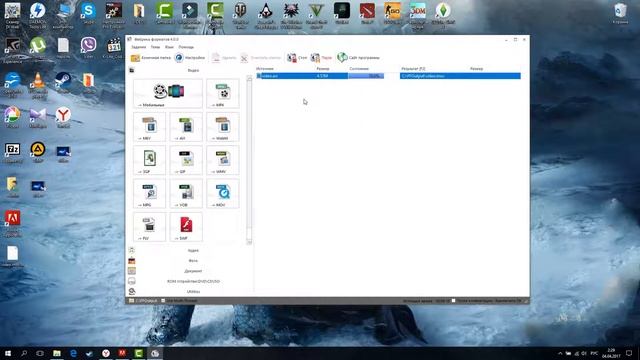Click the Yandex Browser desktop icon

63,118
